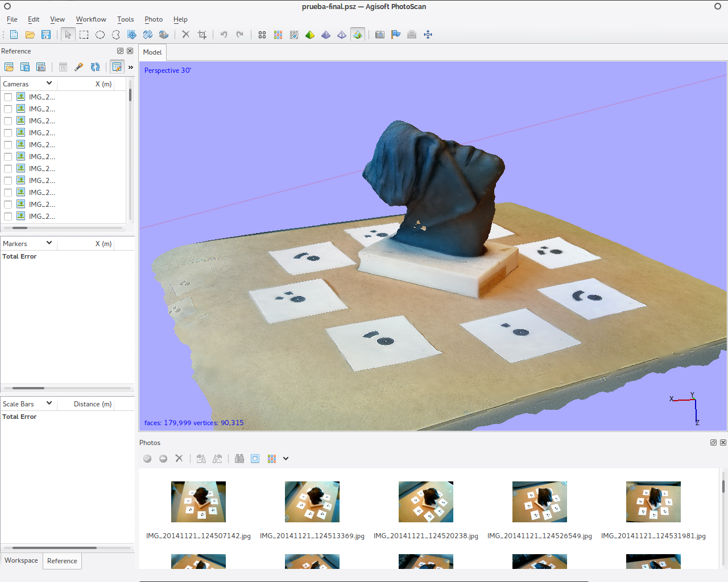The height and width of the screenshot is (582, 728).
Task: Click the Enable Cameras checkmark icon
Action: pos(147,459)
